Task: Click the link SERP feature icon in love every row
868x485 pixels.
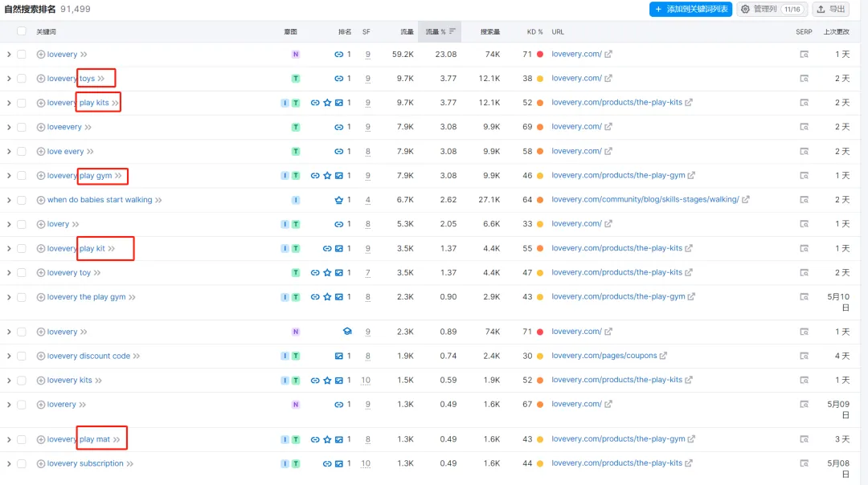Action: coord(339,152)
